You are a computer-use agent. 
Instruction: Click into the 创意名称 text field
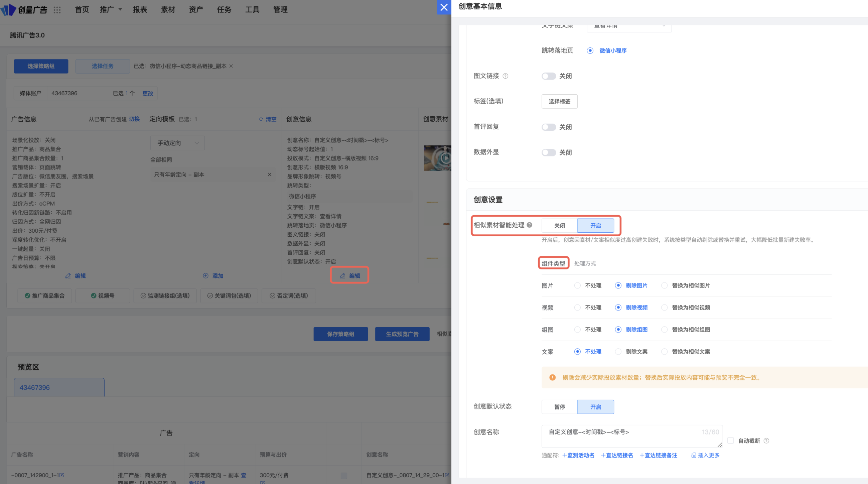coord(632,436)
